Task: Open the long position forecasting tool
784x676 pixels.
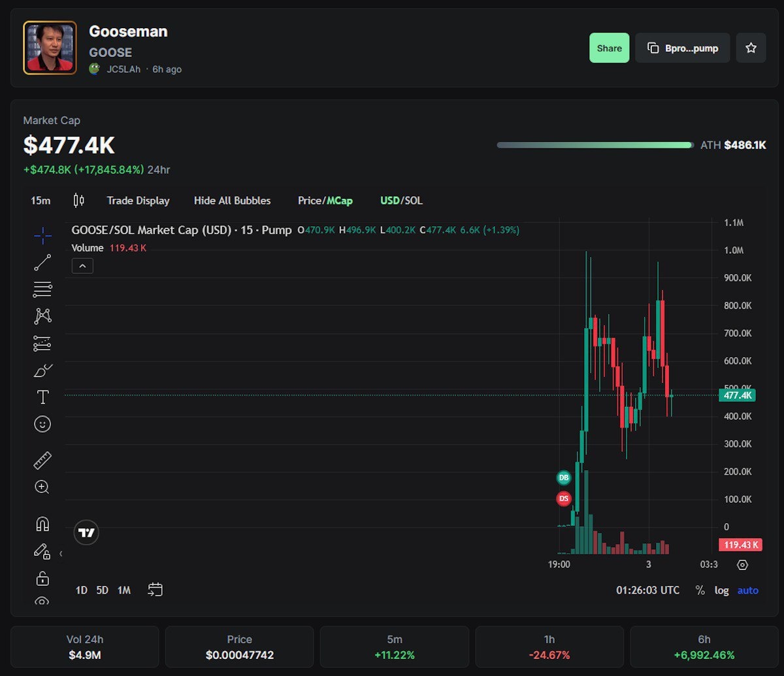Action: pyautogui.click(x=42, y=343)
